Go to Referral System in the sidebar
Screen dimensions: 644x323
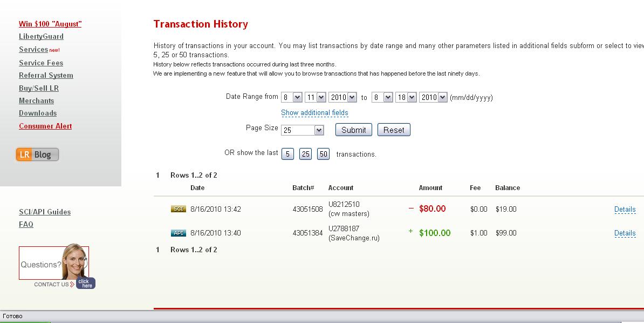pos(46,76)
